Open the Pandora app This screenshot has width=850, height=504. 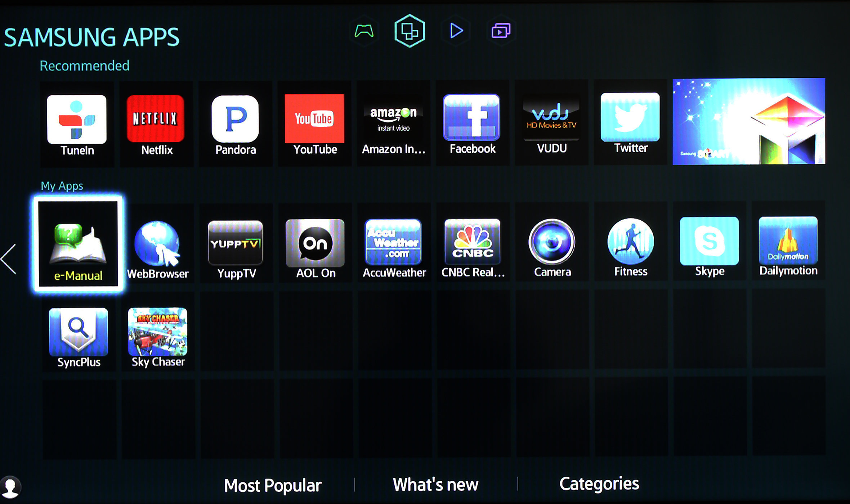coord(236,124)
